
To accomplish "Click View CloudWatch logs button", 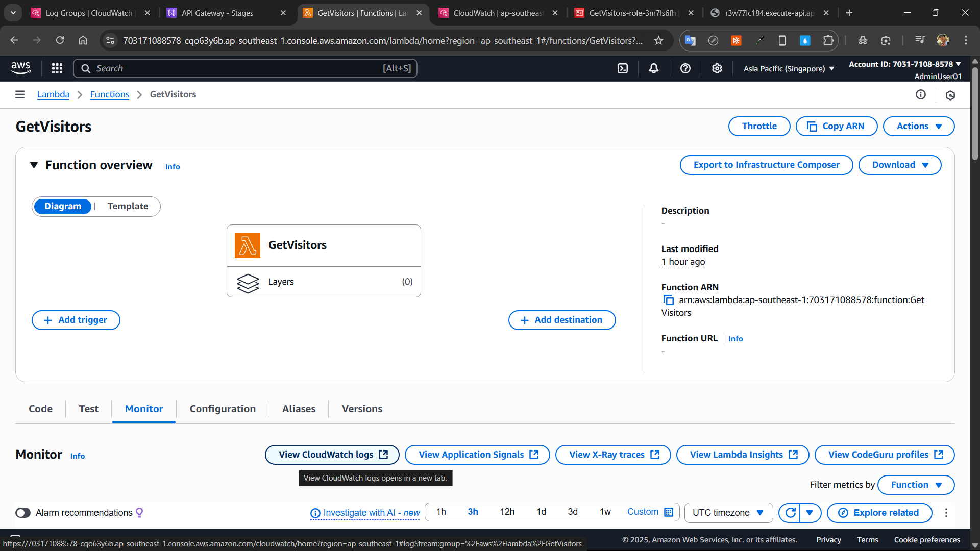I will [332, 455].
